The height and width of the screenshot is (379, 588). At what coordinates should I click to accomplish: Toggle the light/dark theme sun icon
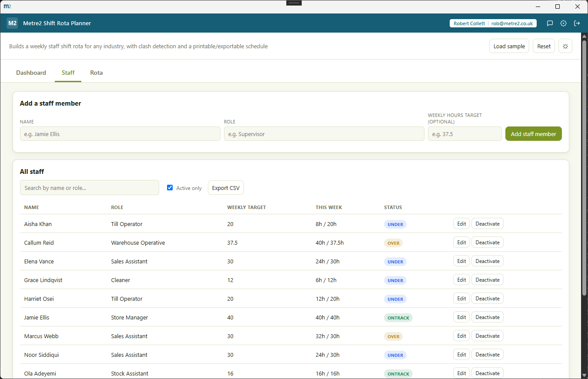coord(565,46)
